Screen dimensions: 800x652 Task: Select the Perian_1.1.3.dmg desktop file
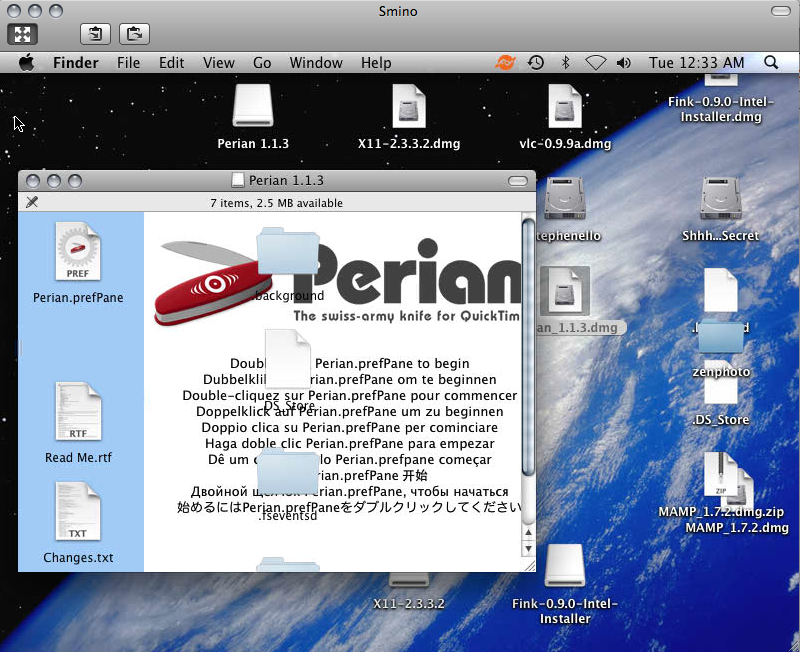coord(565,291)
